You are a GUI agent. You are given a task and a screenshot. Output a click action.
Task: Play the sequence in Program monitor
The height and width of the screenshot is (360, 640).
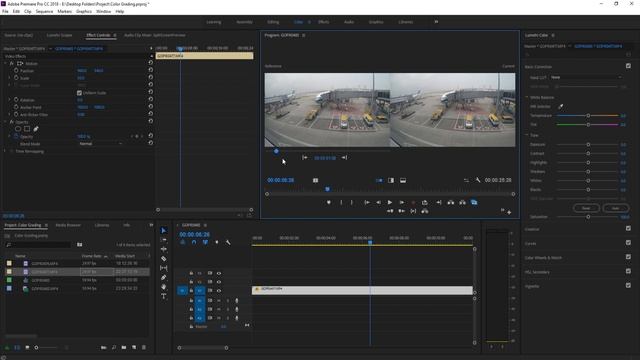click(x=390, y=202)
